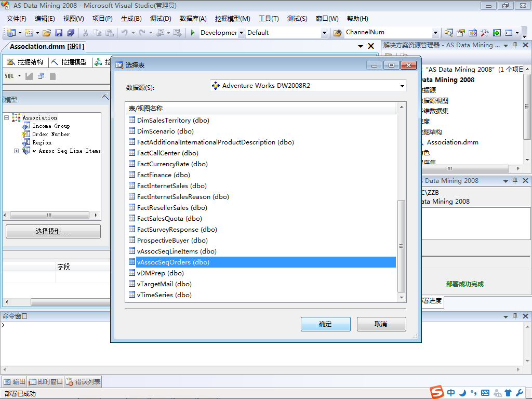This screenshot has width=532, height=399.
Task: Click the Command Window toolbar icon
Action: (x=509, y=33)
